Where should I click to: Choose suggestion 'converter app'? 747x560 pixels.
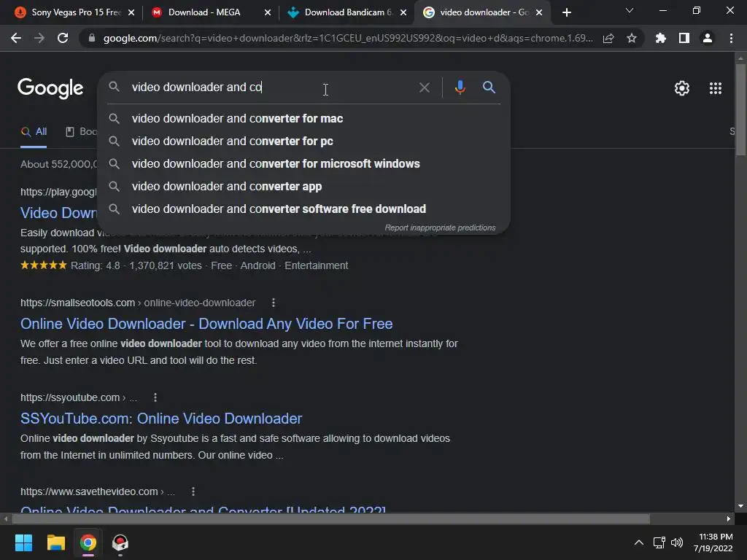pos(304,186)
